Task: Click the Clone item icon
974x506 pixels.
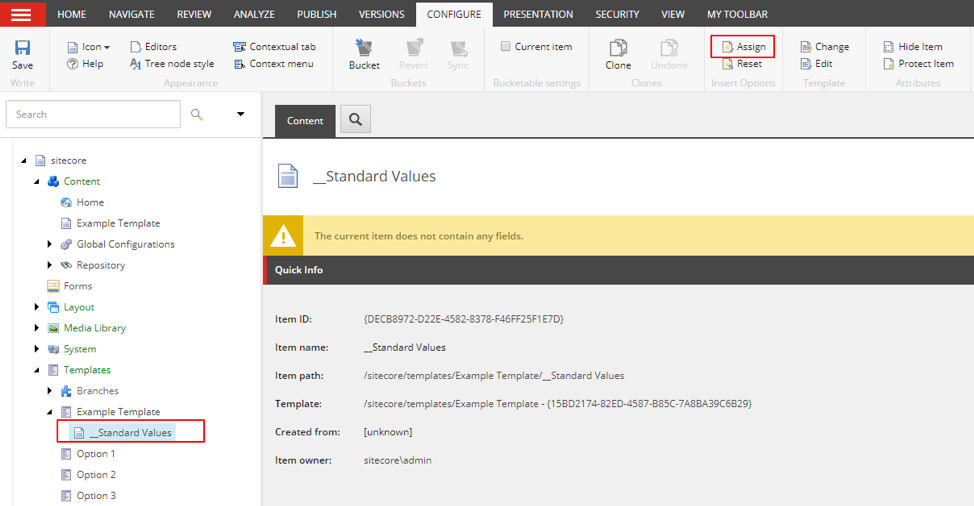Action: (x=618, y=49)
